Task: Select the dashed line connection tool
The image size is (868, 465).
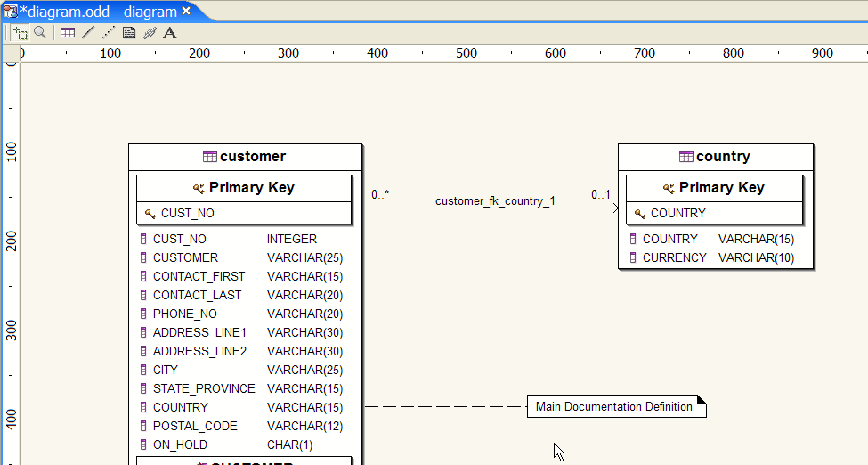Action: point(108,33)
